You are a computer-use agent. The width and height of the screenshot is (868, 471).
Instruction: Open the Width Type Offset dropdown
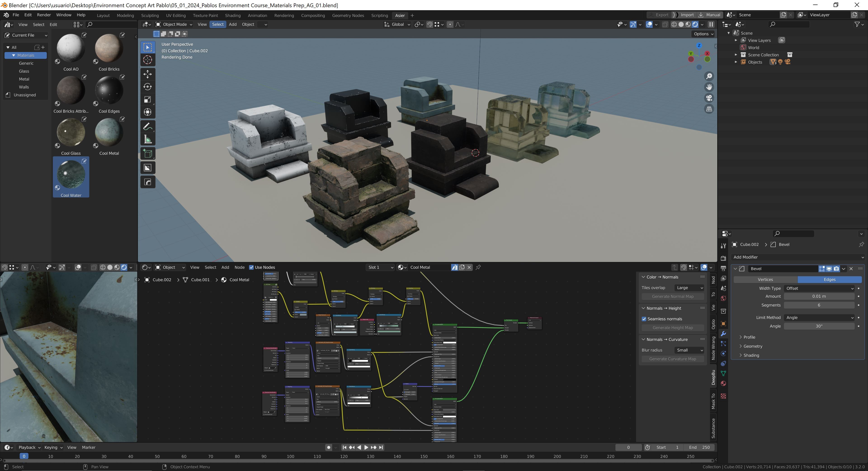coord(819,288)
